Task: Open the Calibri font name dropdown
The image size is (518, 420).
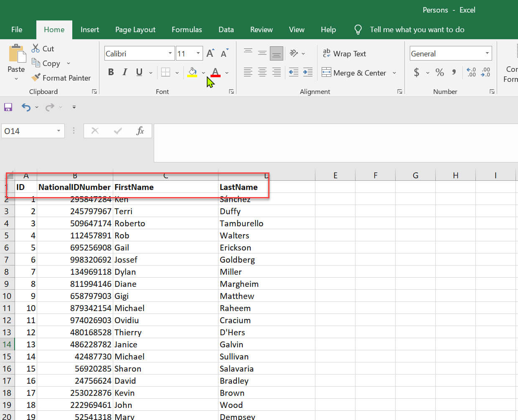Action: coord(170,53)
